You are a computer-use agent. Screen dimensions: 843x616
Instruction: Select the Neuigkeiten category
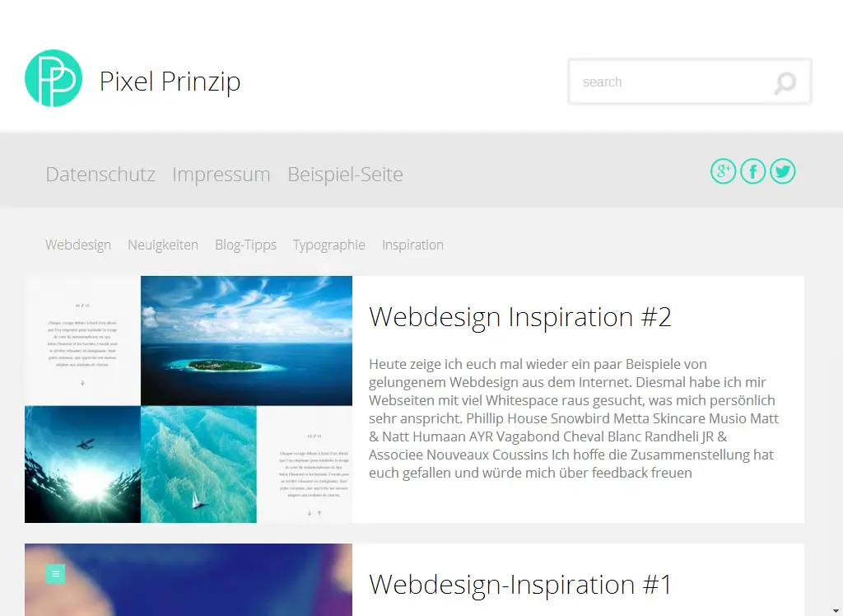pos(163,245)
